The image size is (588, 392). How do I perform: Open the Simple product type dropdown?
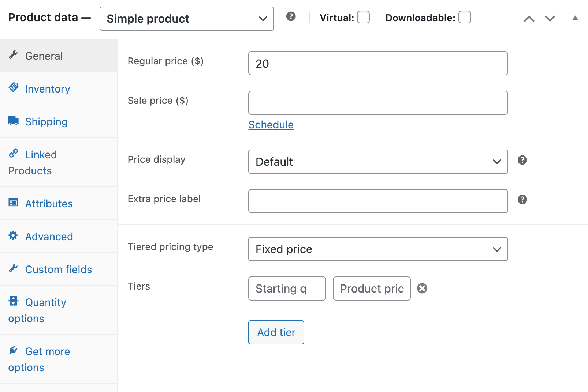(187, 19)
